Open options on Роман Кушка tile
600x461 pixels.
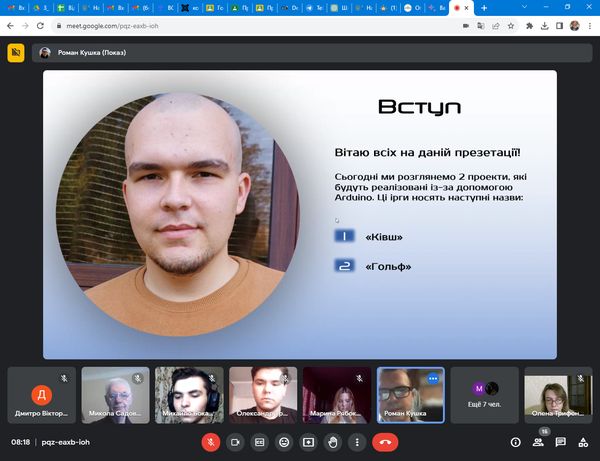(433, 379)
